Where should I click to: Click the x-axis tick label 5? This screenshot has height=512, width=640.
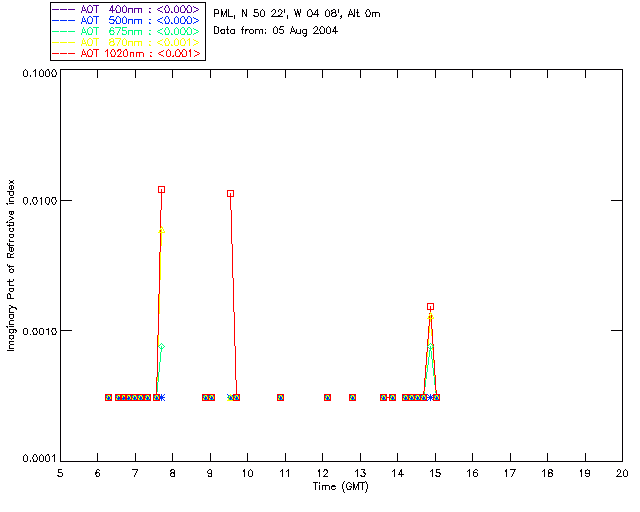click(60, 473)
